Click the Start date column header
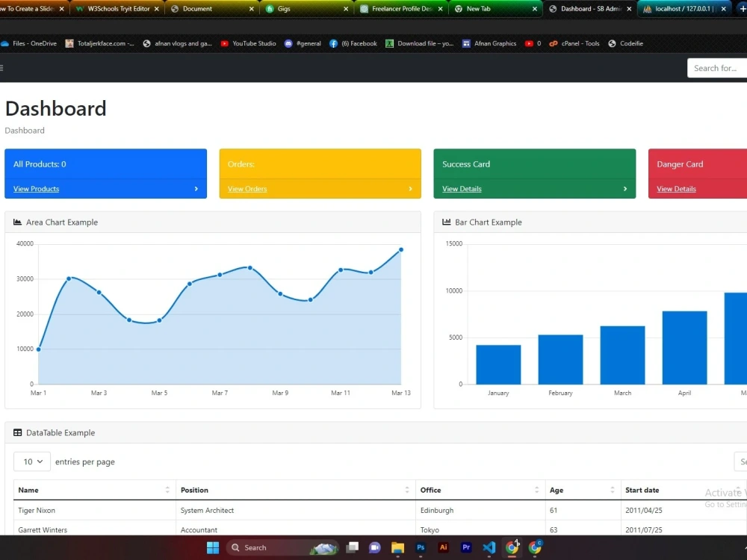The image size is (747, 560). coord(684,490)
